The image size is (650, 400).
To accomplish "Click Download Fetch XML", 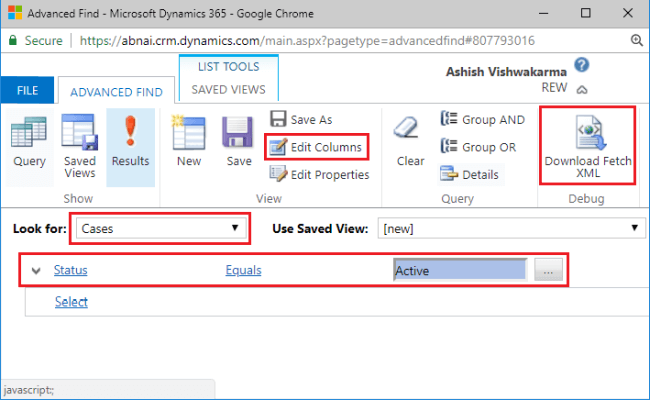I will [587, 146].
